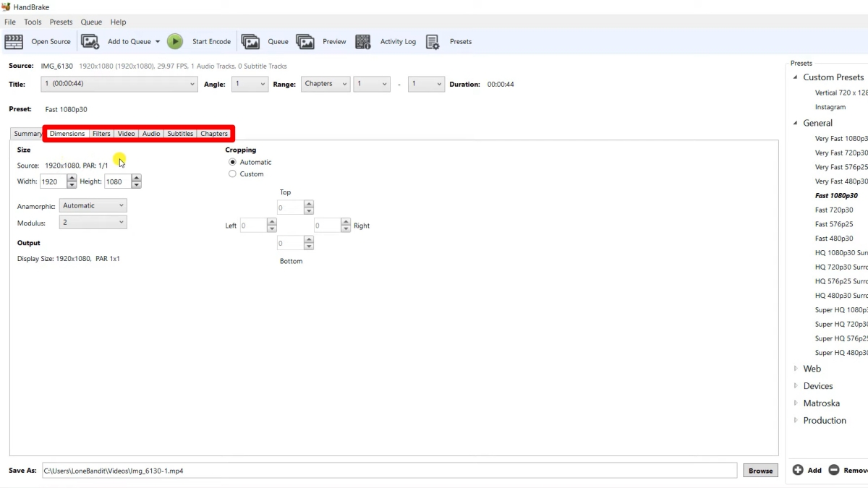Click the Top crop value field
Viewport: 868px width, 488px height.
point(290,207)
